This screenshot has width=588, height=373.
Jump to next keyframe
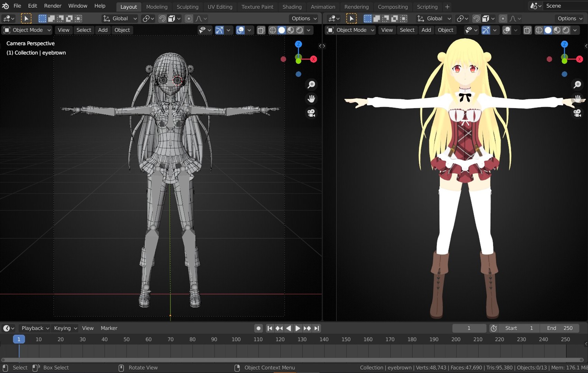coord(307,328)
